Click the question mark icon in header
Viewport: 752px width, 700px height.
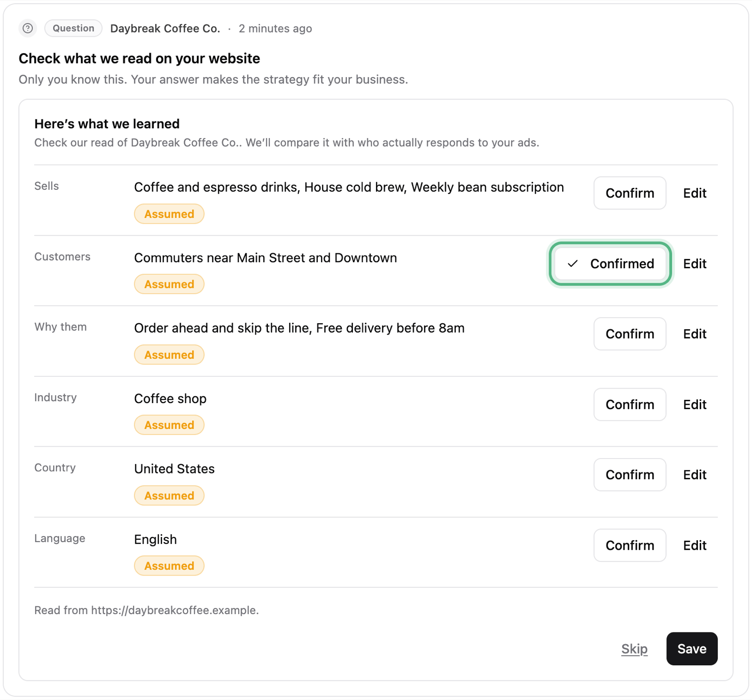point(28,28)
